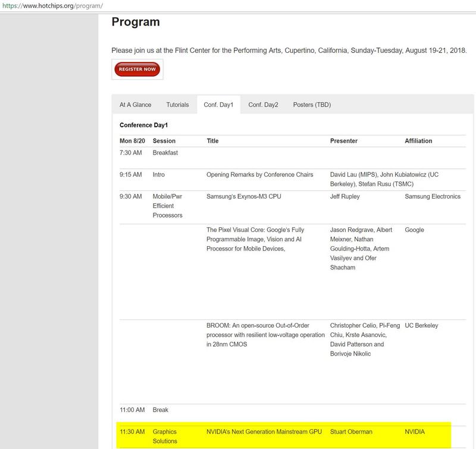Click the hotchips.org URL in address bar

52,6
